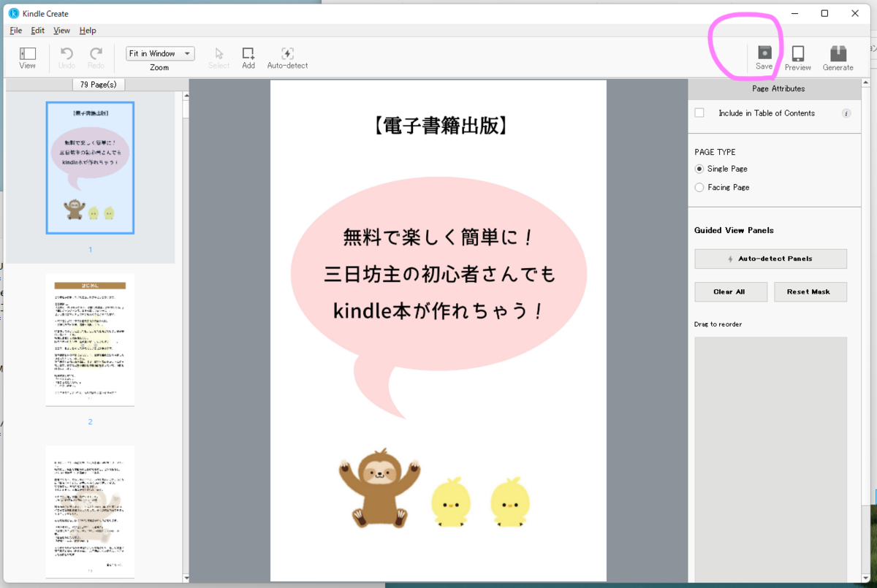This screenshot has height=588, width=877.
Task: Click the Add panel tool icon
Action: coord(248,53)
